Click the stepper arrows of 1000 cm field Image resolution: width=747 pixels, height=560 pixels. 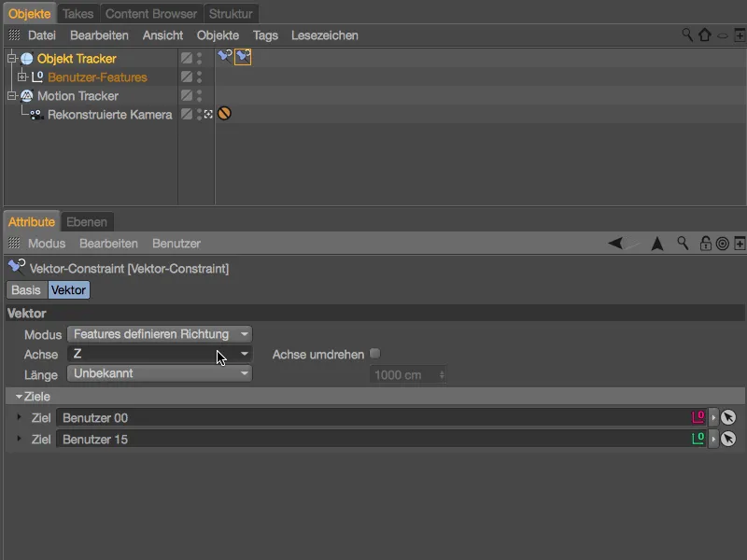pos(442,375)
